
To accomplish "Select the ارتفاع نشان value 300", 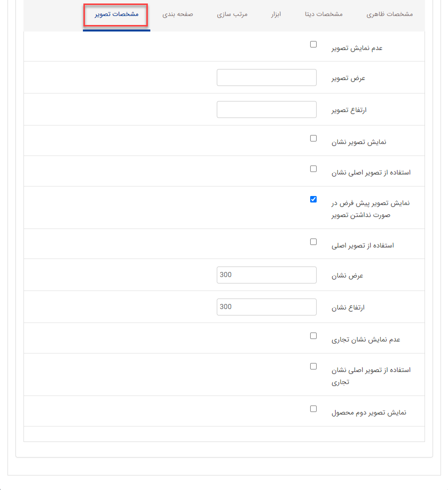I will tap(266, 306).
